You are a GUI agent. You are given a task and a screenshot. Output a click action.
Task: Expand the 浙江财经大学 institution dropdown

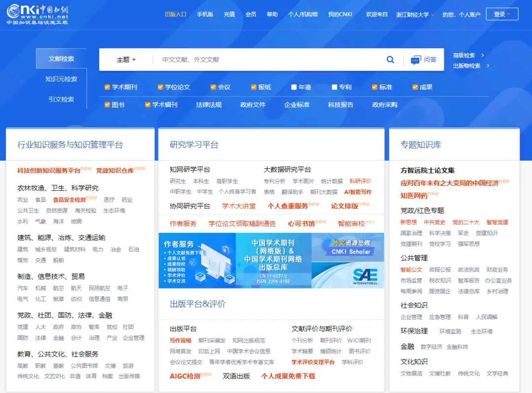[415, 15]
